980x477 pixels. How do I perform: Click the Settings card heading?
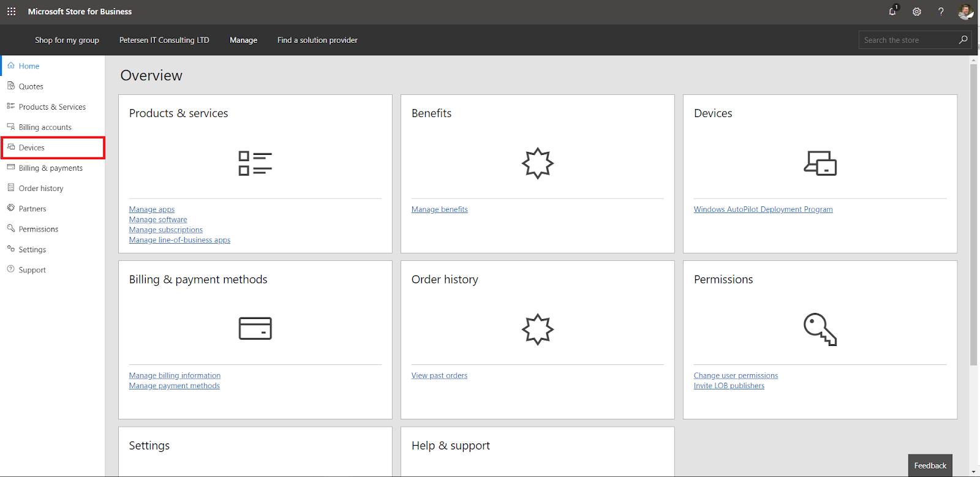pyautogui.click(x=149, y=446)
